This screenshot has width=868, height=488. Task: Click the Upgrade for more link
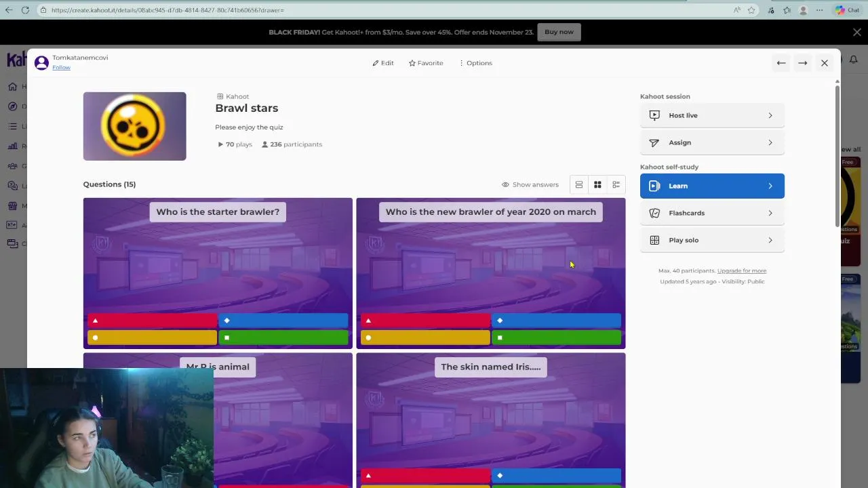tap(742, 270)
